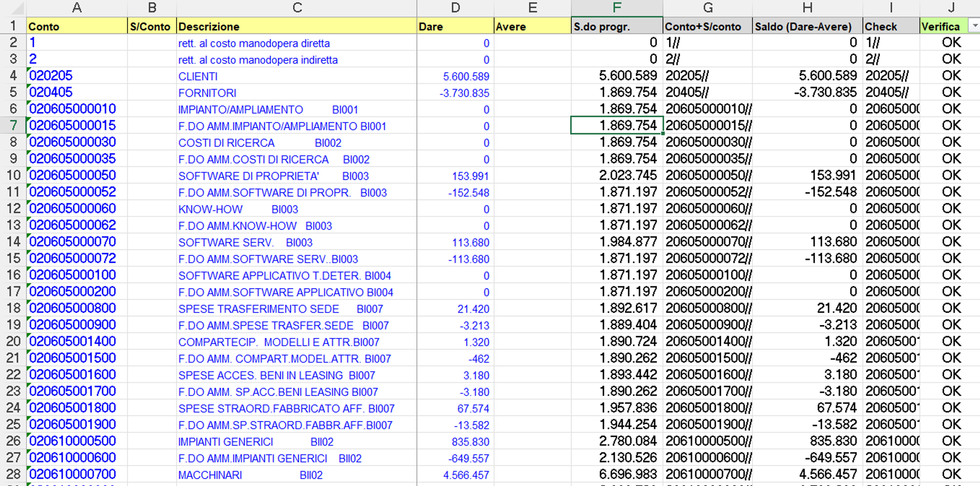The image size is (980, 486).
Task: Select column C header
Action: click(297, 8)
